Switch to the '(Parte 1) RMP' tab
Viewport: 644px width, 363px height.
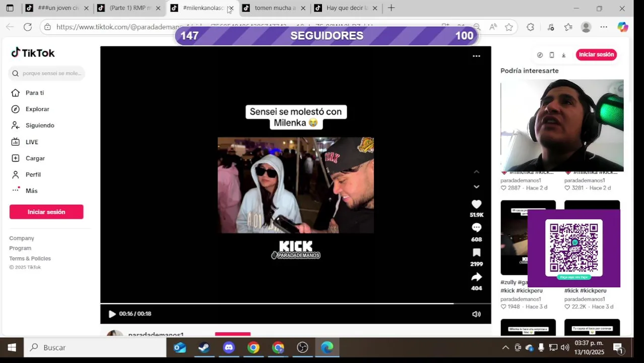click(x=129, y=8)
